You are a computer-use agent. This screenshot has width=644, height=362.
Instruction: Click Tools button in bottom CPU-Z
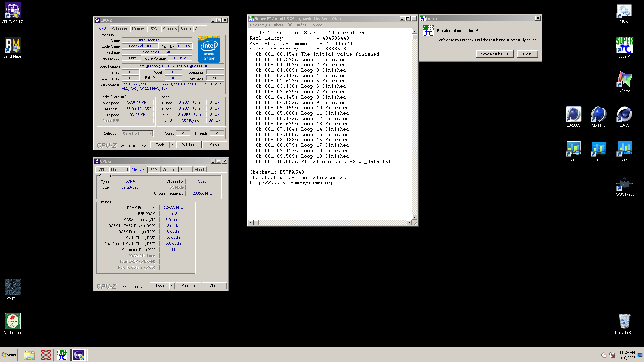[x=160, y=286]
